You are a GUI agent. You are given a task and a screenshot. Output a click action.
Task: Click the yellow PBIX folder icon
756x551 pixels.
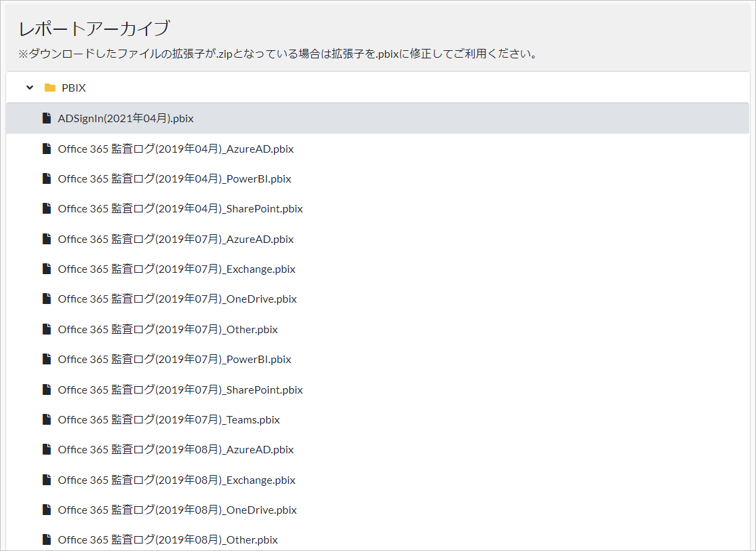click(x=49, y=88)
